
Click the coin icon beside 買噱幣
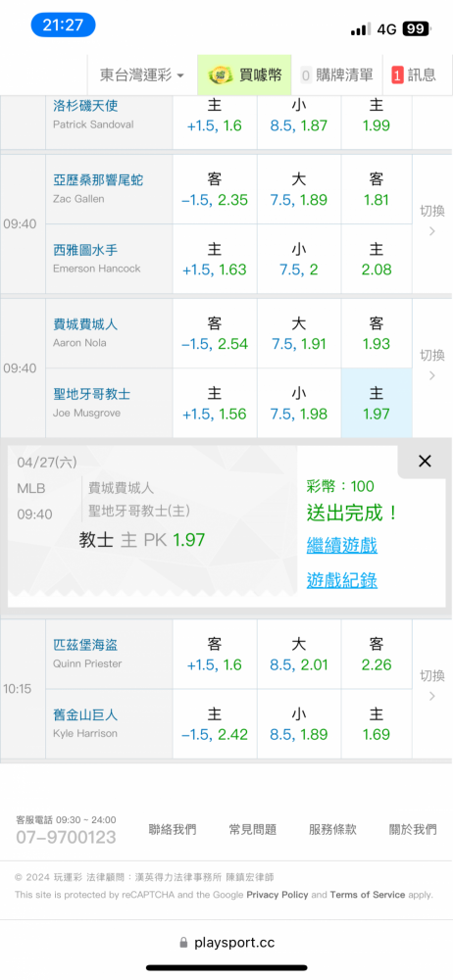(221, 75)
